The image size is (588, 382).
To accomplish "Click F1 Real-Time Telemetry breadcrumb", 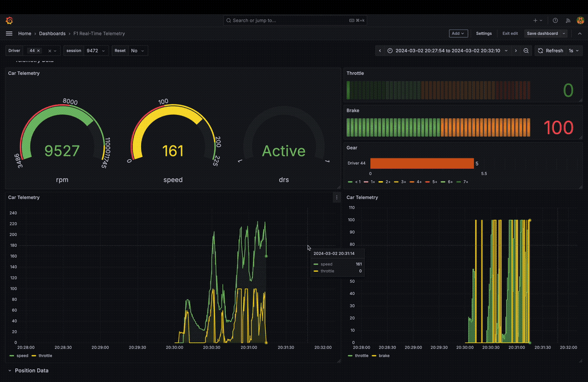I will (x=99, y=34).
